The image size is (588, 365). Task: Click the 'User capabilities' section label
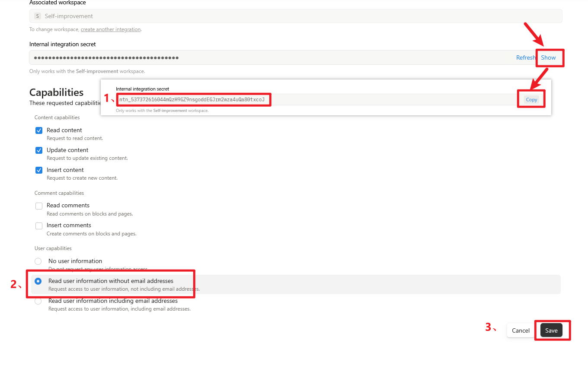pos(53,248)
